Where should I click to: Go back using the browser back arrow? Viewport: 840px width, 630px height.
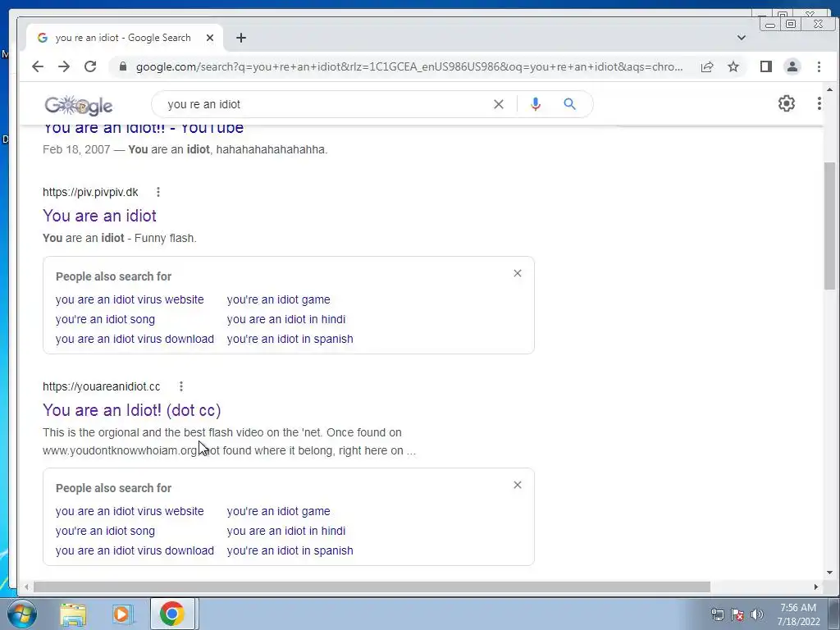coord(38,66)
